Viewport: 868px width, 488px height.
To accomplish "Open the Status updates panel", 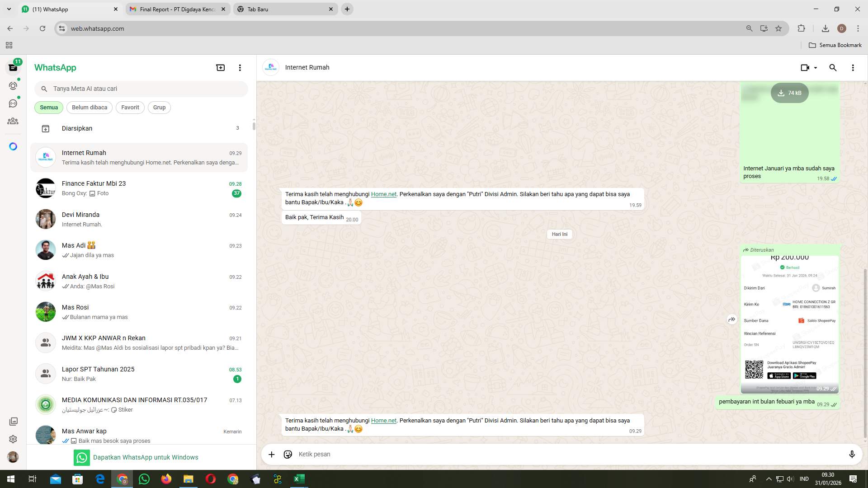I will [13, 85].
